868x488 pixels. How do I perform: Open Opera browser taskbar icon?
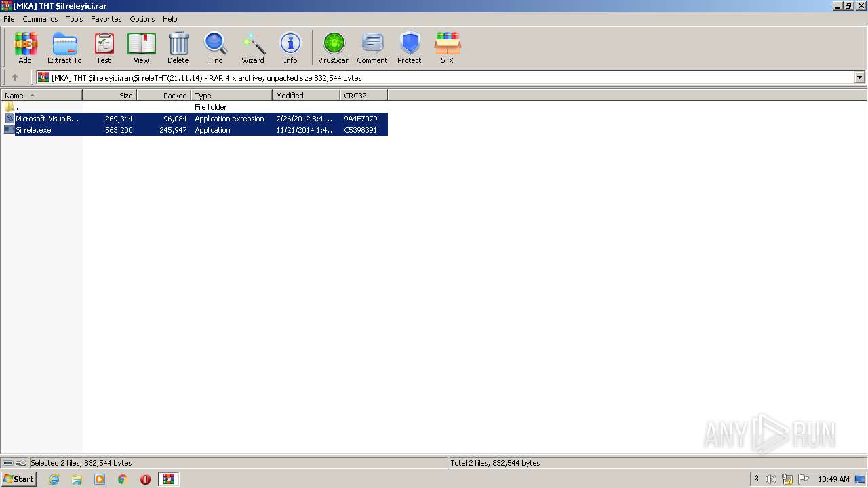pyautogui.click(x=145, y=479)
